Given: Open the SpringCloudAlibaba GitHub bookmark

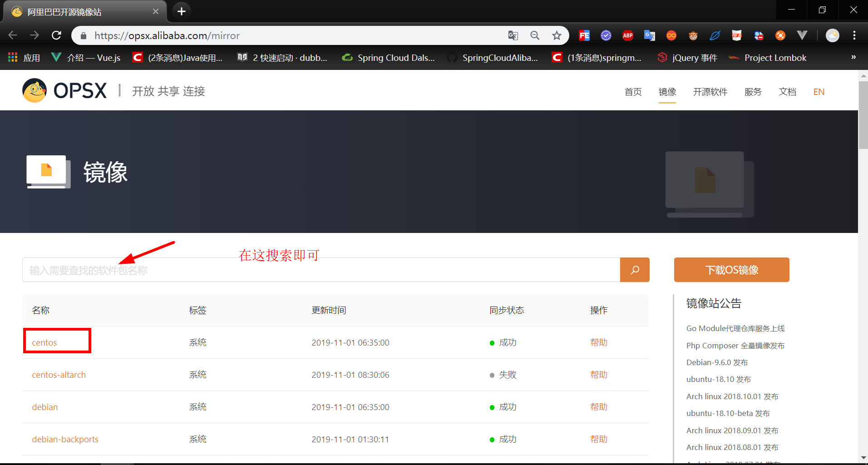Looking at the screenshot, I should coord(493,58).
